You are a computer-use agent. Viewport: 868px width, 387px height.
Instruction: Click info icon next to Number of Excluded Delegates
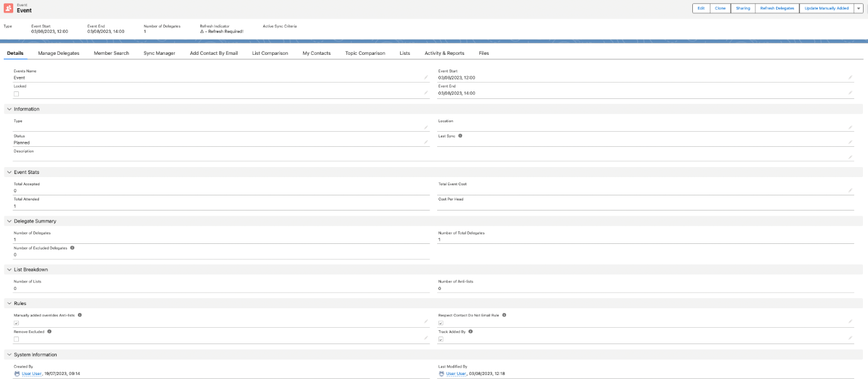(x=72, y=248)
